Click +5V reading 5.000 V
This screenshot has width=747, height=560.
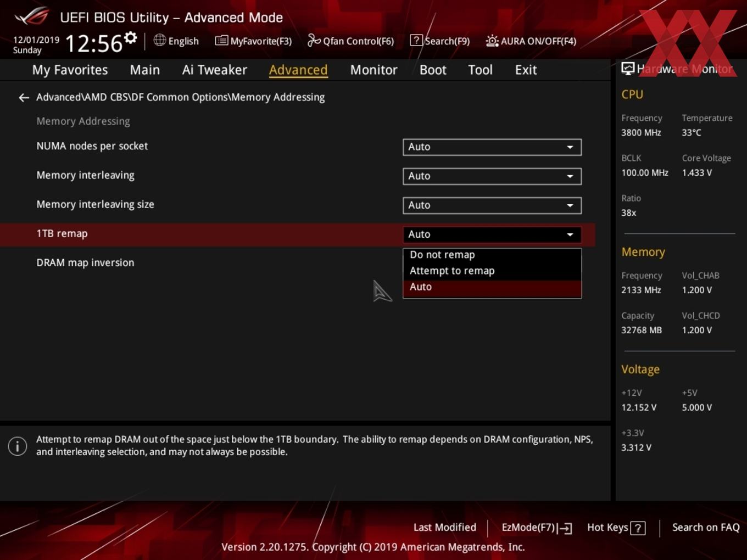coord(696,407)
